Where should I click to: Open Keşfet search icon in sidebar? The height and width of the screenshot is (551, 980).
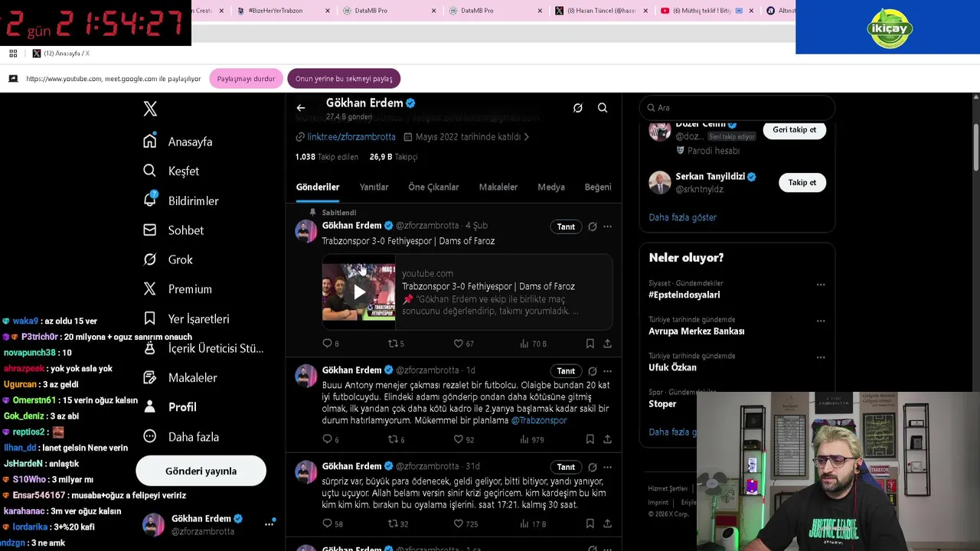point(150,171)
